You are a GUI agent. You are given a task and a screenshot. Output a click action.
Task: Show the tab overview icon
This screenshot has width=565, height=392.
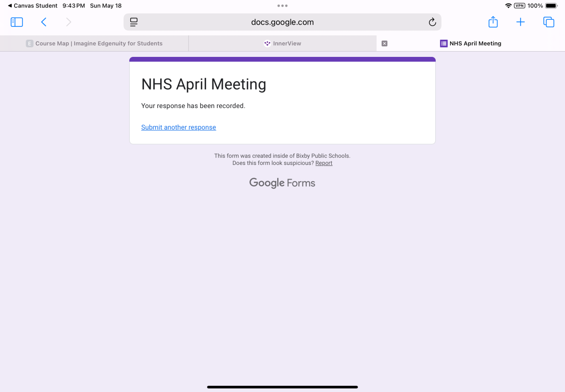click(x=549, y=22)
